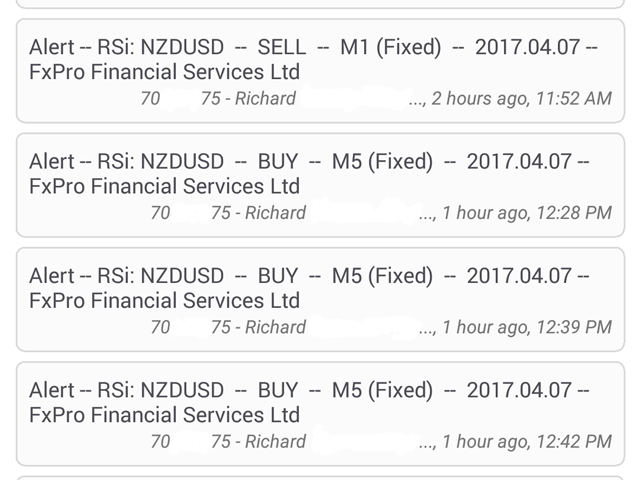Click FxPro Financial Services in 12:28 PM alert
Viewport: 640px width, 480px height.
pos(164,187)
